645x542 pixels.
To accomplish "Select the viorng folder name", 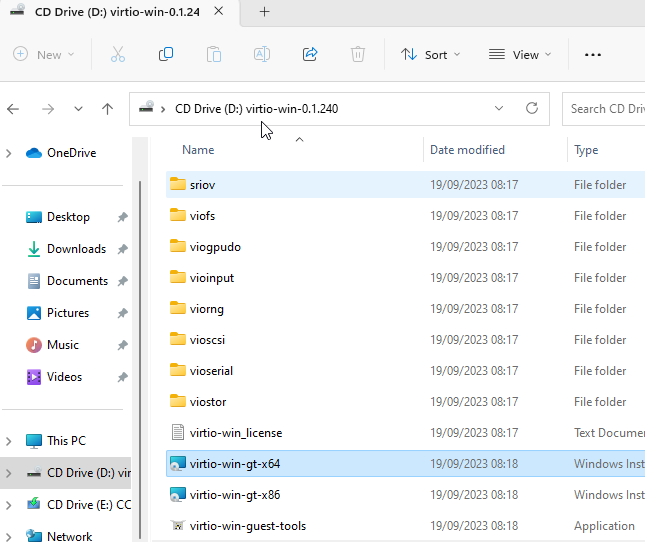I will coord(206,309).
